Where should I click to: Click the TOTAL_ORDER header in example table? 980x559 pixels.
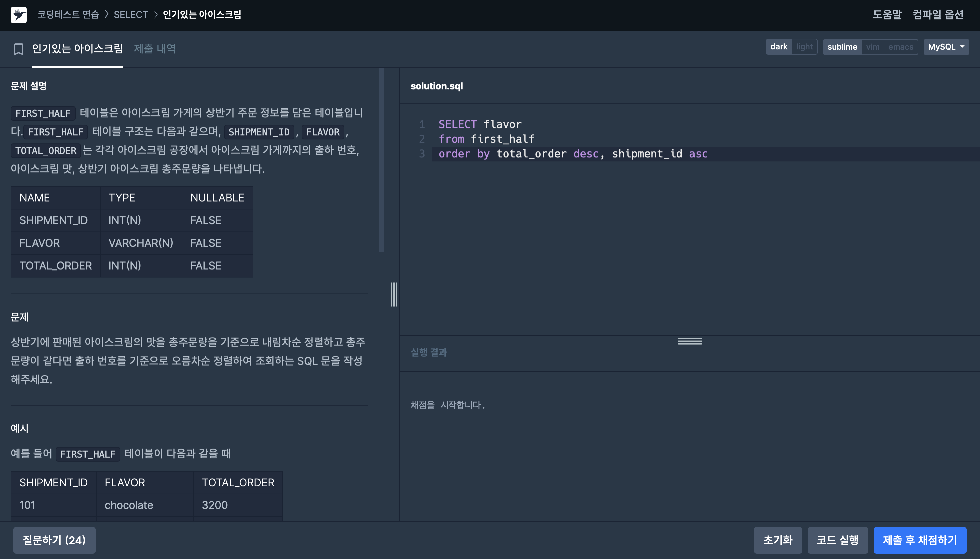238,482
